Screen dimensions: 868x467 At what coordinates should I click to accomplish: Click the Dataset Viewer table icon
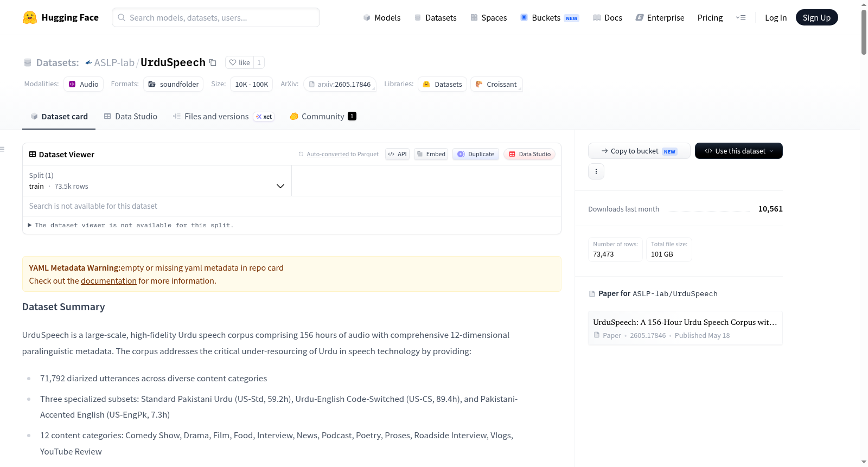(33, 154)
